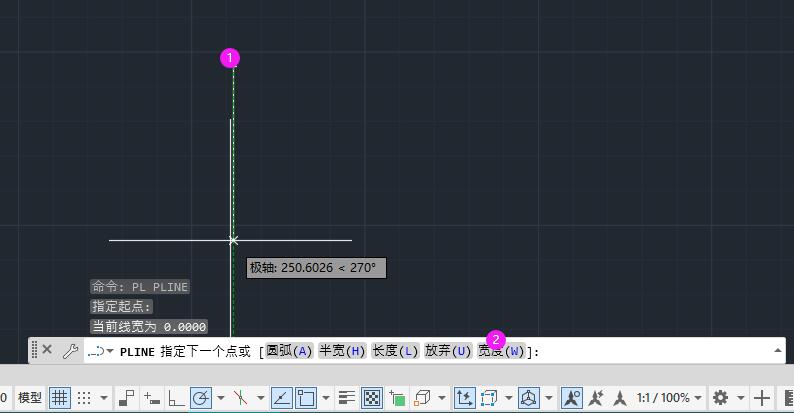Toggle transparency checkerboard icon

click(x=372, y=398)
